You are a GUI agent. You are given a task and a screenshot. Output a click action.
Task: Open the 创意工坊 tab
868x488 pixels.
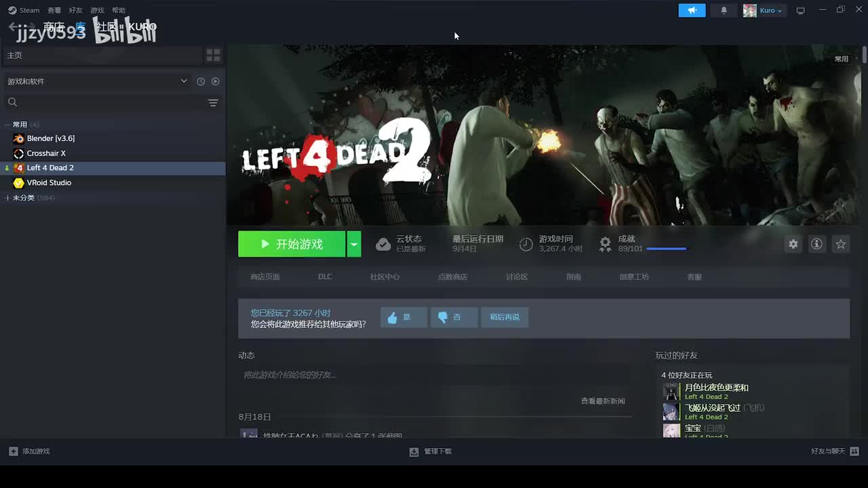tap(634, 277)
